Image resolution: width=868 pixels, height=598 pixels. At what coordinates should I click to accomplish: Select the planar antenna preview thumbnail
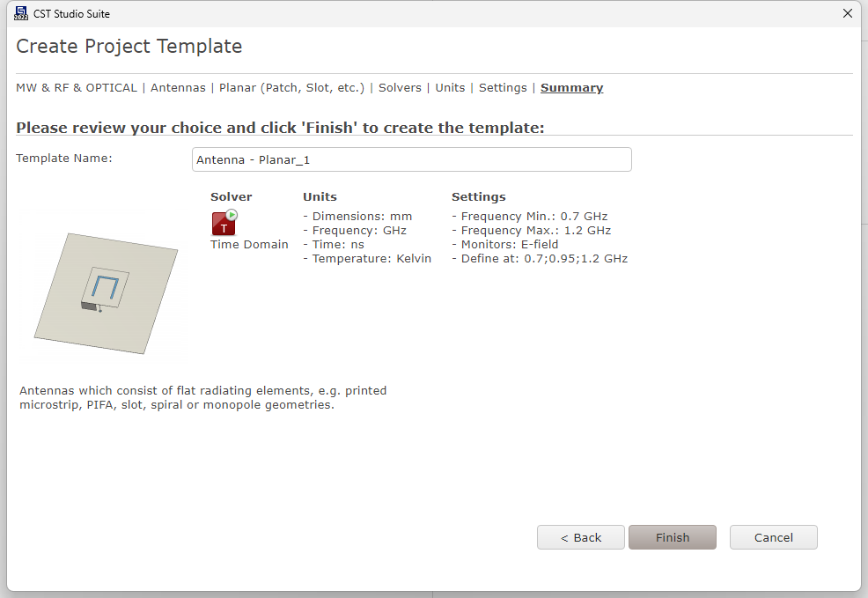tap(107, 293)
